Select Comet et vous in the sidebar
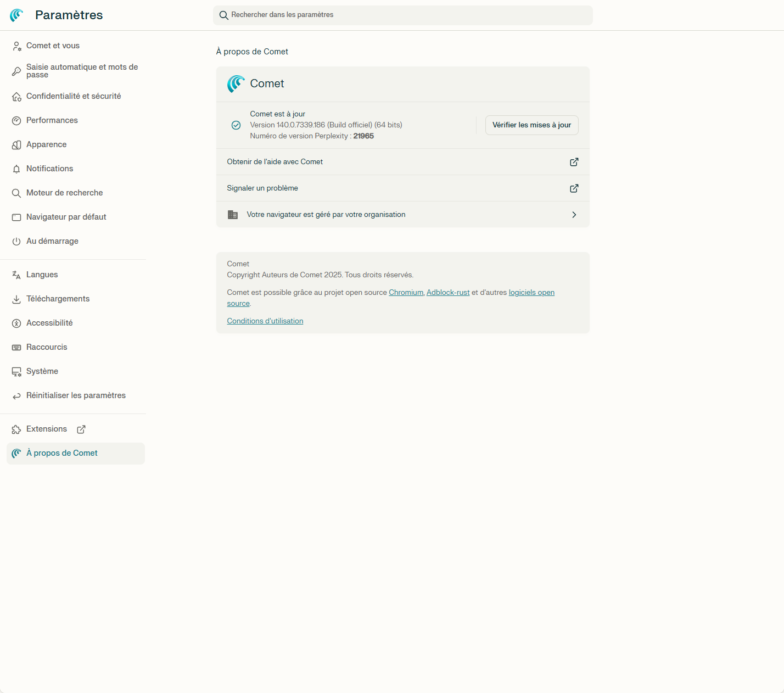The height and width of the screenshot is (693, 784). (53, 46)
